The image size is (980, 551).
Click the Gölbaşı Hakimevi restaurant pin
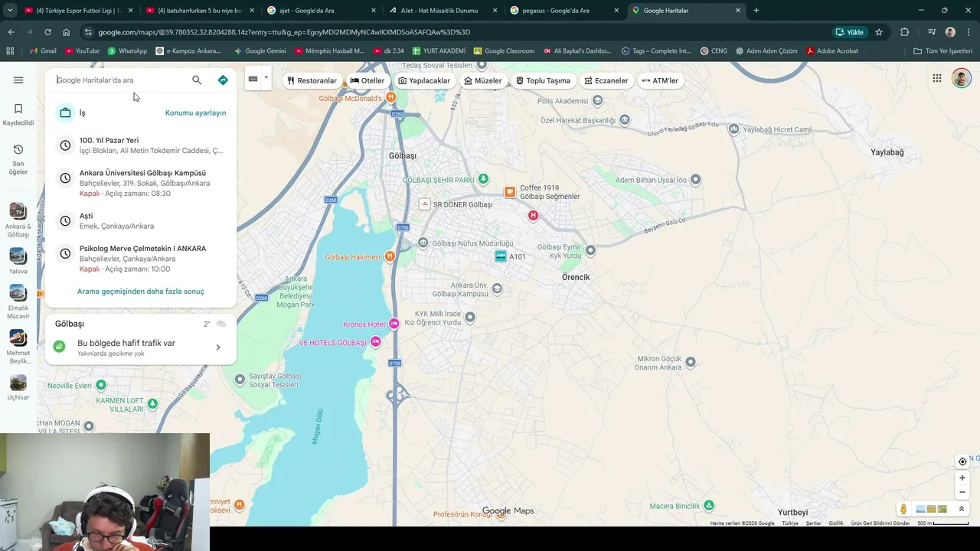(x=390, y=256)
